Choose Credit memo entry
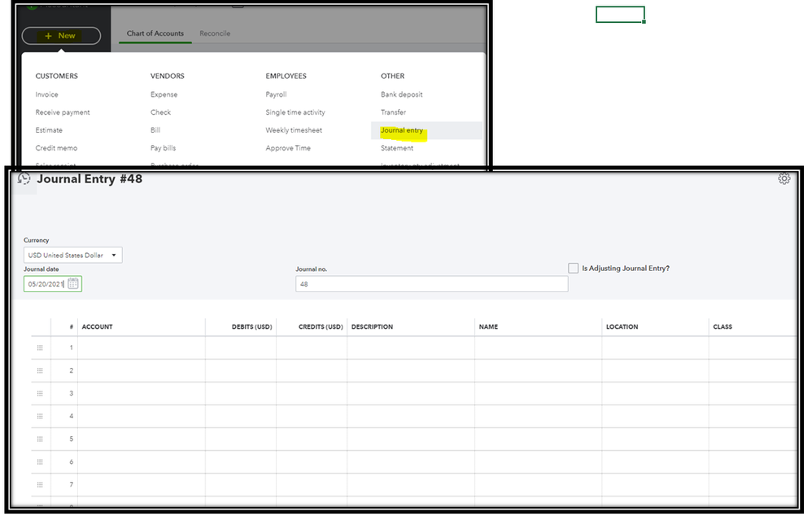Screen dimensions: 812x516 [56, 147]
